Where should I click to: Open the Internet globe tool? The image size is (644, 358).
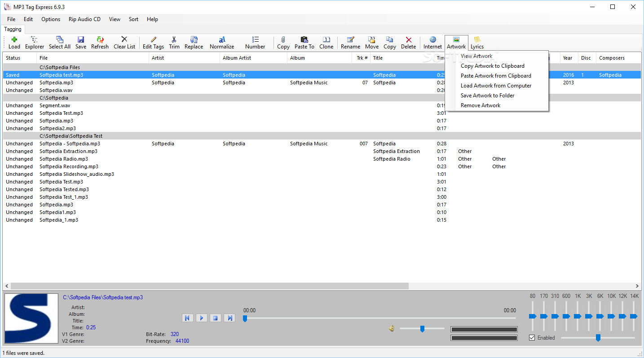[x=433, y=43]
